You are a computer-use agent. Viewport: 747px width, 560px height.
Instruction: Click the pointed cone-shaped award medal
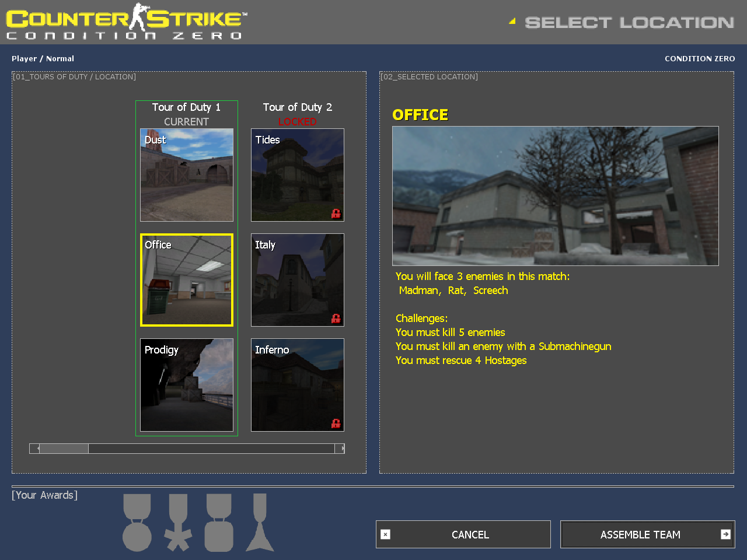pyautogui.click(x=260, y=523)
